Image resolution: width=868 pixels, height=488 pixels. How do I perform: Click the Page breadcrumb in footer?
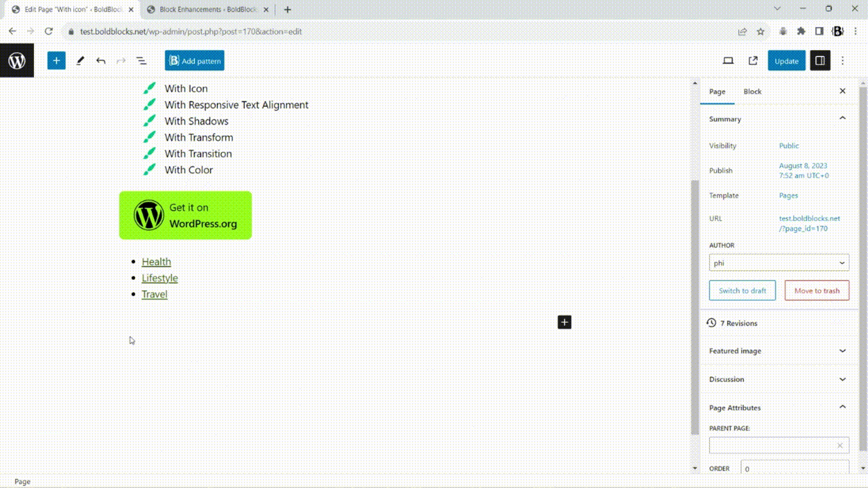pos(22,481)
